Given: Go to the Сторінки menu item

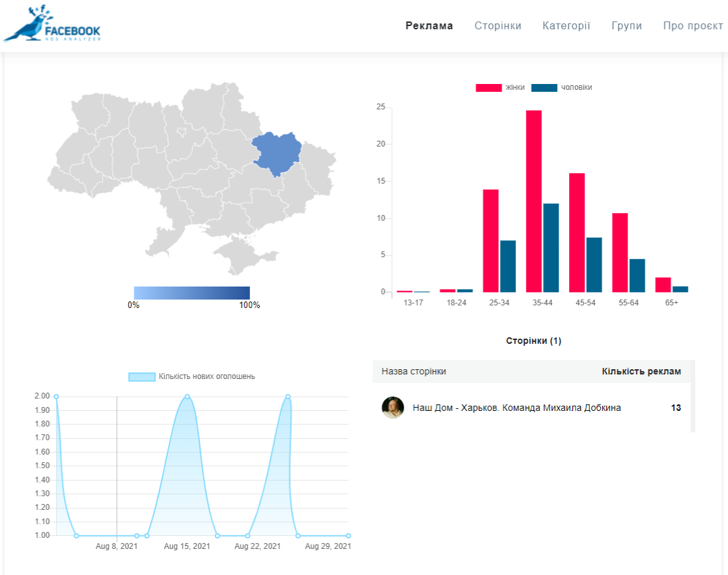Looking at the screenshot, I should (497, 25).
